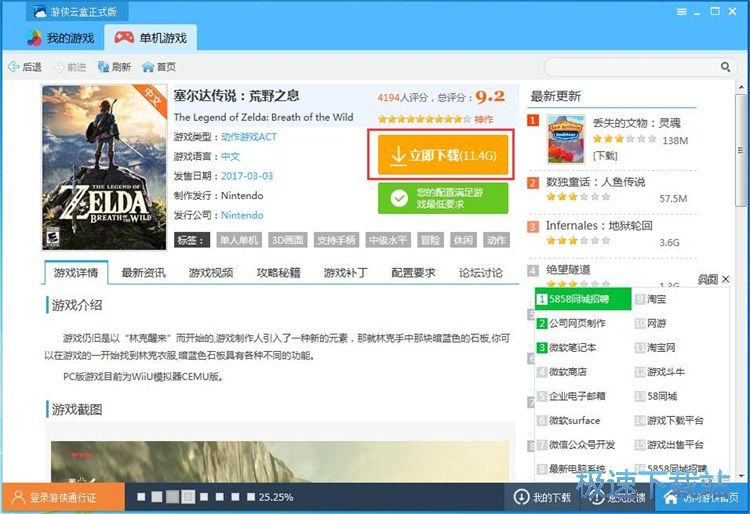Image resolution: width=750 pixels, height=514 pixels.
Task: Open the 游戏补丁 tab
Action: point(345,273)
